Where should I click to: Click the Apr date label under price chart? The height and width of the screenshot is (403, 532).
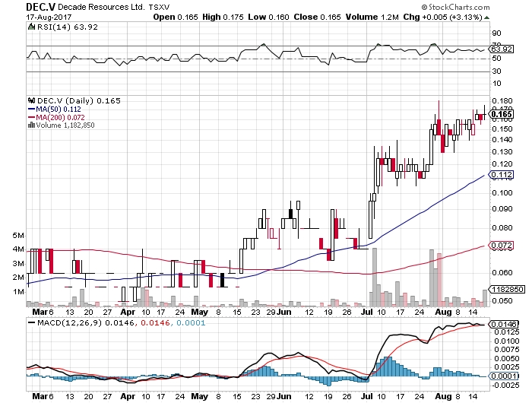(x=128, y=312)
